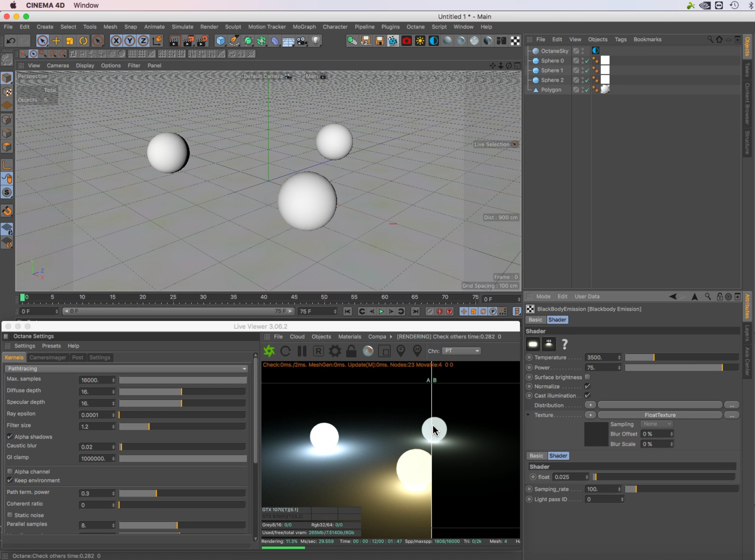Screen dimensions: 755x560
Task: Select Sphere 1 in the Objects list
Action: 552,70
